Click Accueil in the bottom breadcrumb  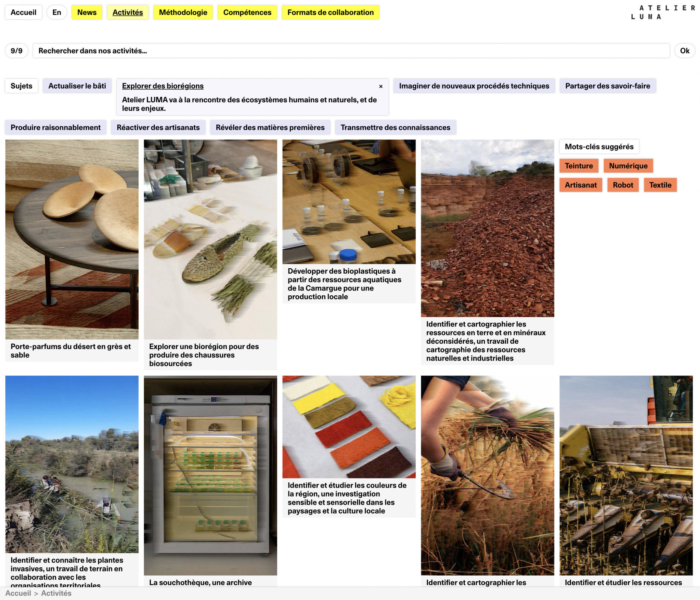point(18,593)
